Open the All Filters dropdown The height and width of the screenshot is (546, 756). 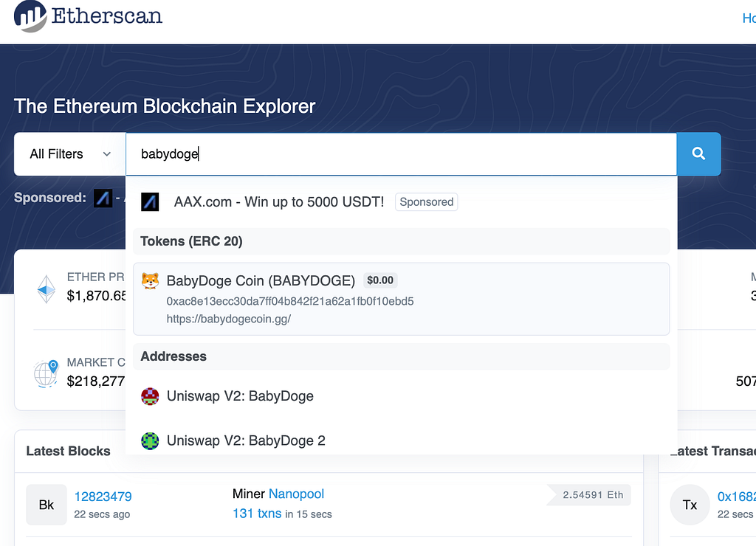coord(70,153)
